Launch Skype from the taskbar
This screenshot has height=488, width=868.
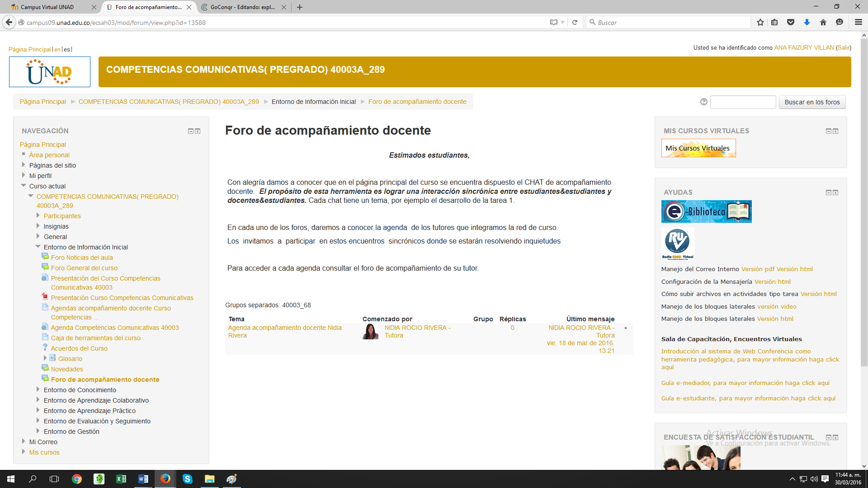(x=187, y=479)
